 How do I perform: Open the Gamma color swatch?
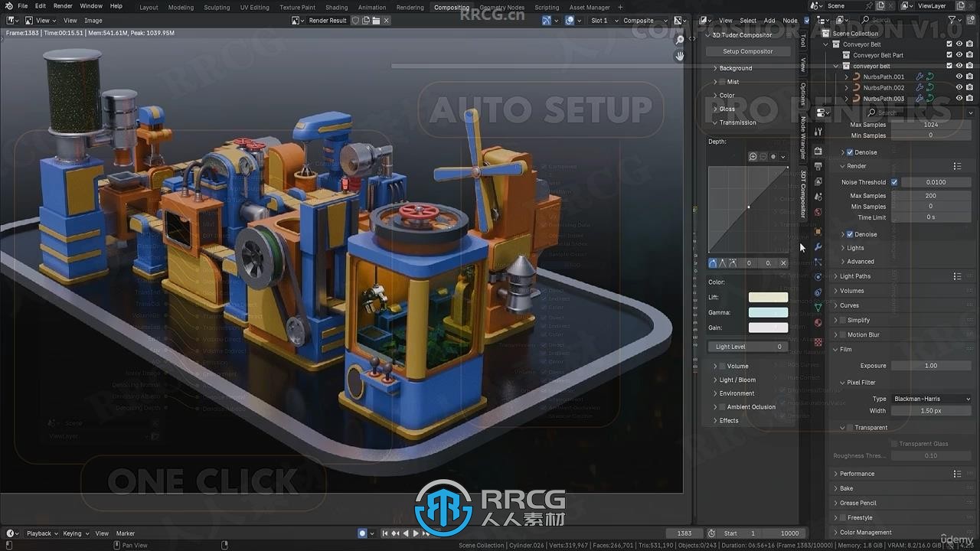[x=768, y=312]
